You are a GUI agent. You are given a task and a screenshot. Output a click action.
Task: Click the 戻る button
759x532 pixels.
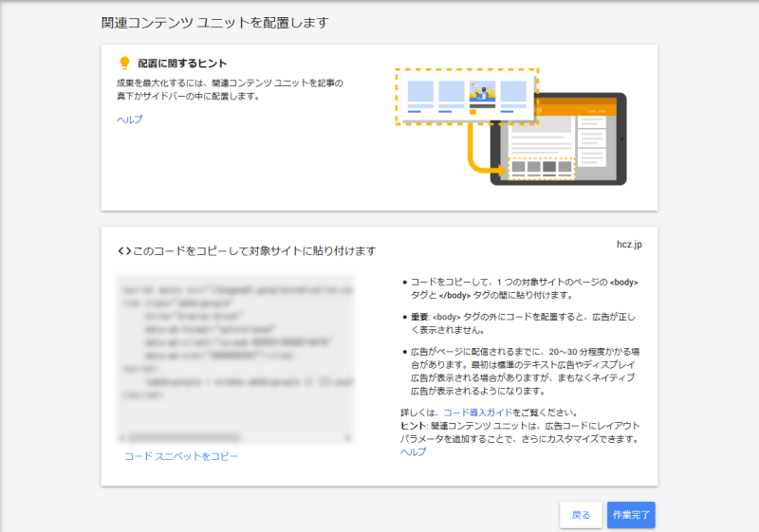(581, 515)
